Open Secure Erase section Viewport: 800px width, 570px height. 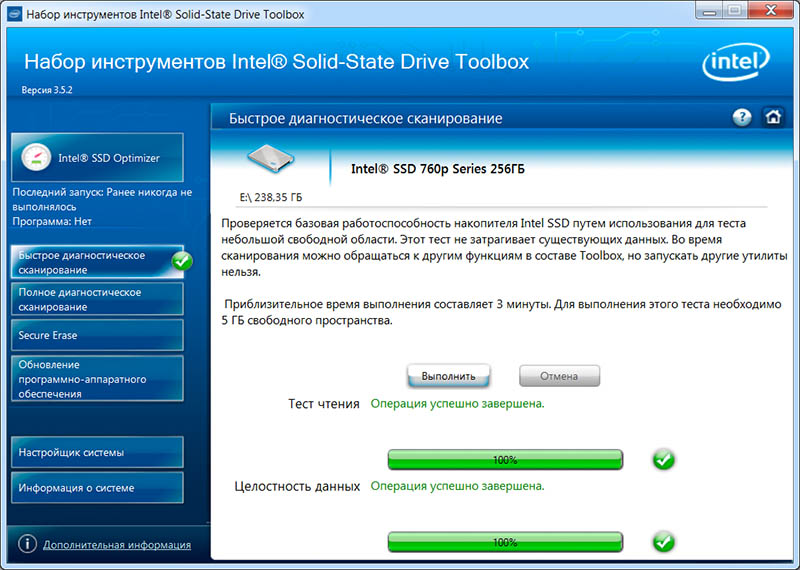coord(97,335)
